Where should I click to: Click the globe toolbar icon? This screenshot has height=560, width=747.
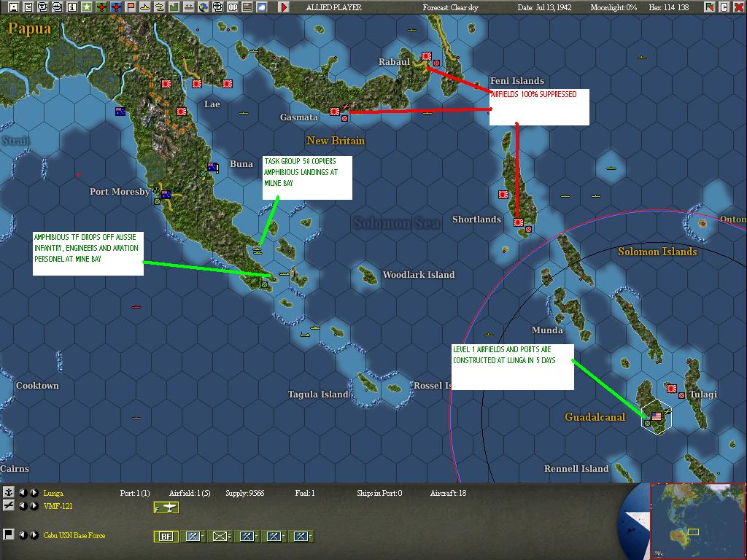tap(204, 7)
